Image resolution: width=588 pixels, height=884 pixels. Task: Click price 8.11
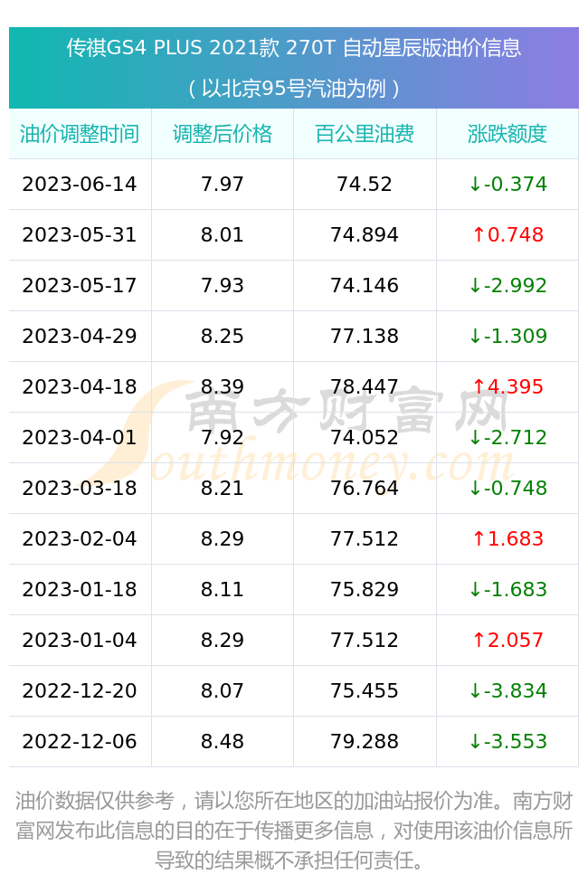[x=223, y=590]
